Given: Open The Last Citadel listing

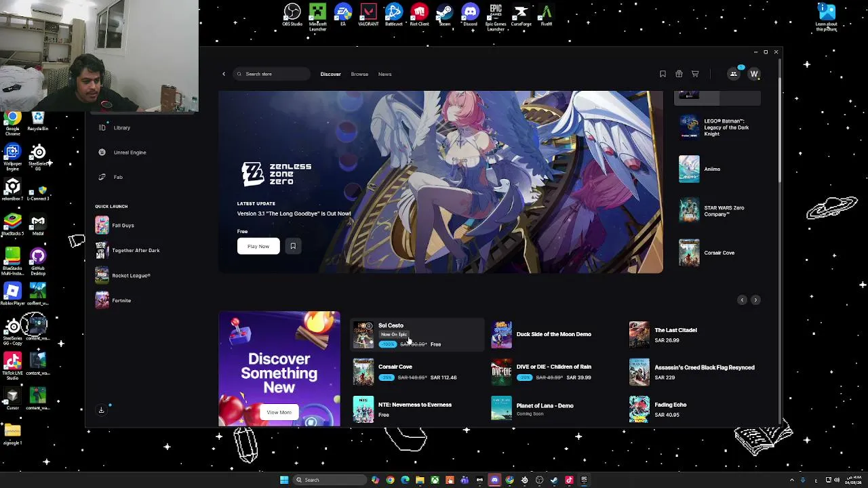Looking at the screenshot, I should tap(693, 335).
